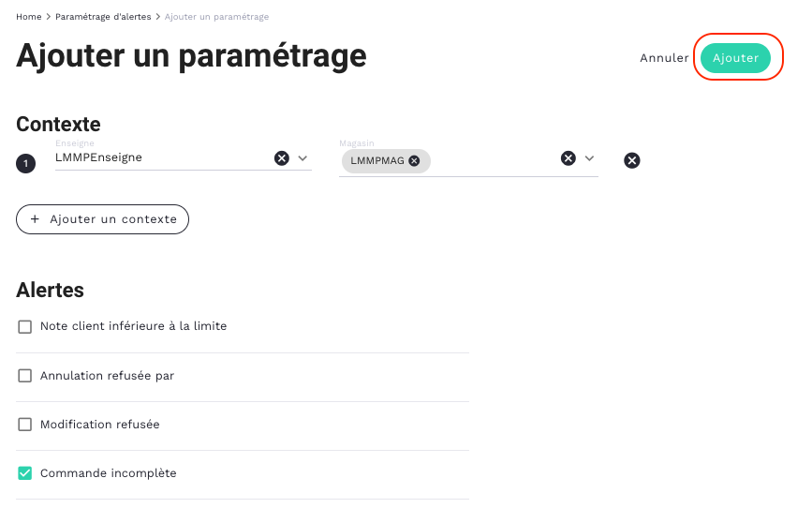Viewport: 812px width, 508px height.
Task: Click the Enseigne input field
Action: pyautogui.click(x=159, y=158)
